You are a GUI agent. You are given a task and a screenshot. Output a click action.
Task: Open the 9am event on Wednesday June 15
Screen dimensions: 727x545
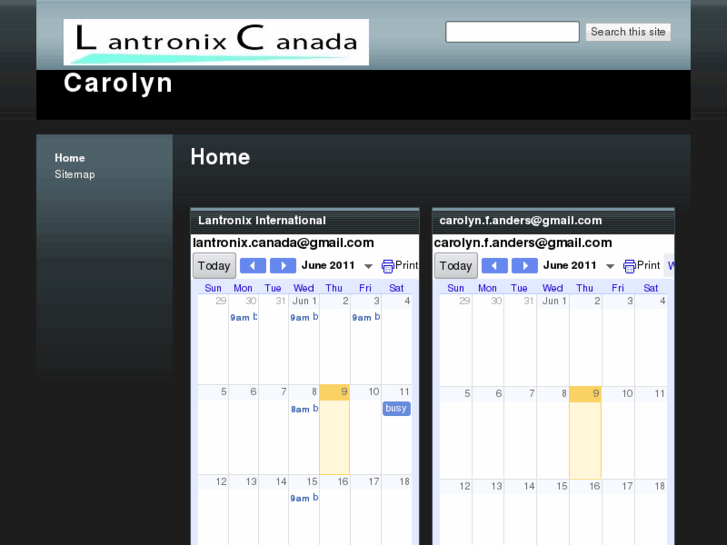click(304, 498)
